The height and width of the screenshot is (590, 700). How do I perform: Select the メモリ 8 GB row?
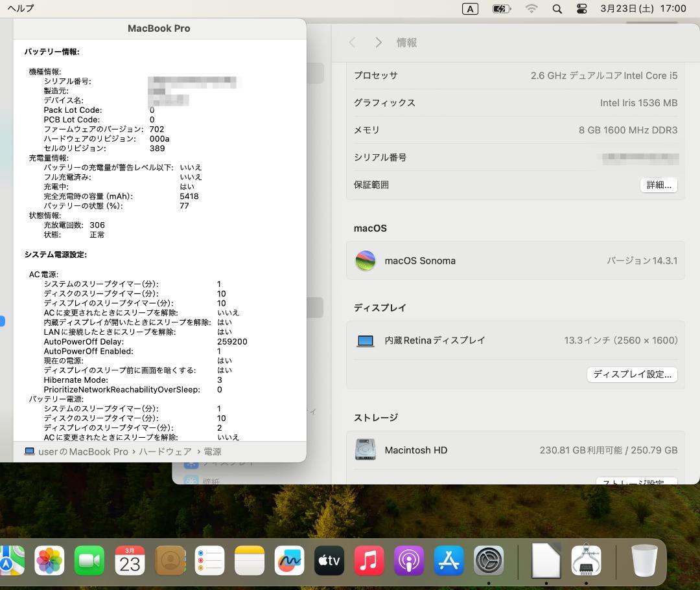click(x=515, y=130)
